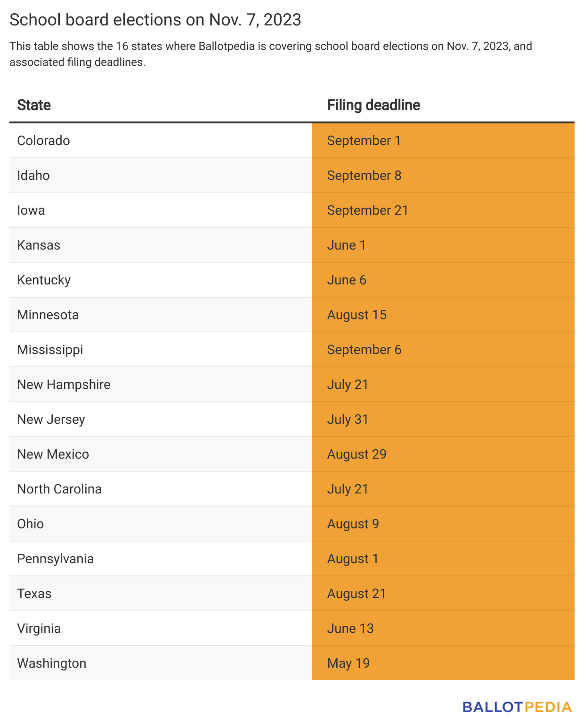This screenshot has height=728, width=584.
Task: Select the New Hampshire row
Action: click(x=292, y=384)
